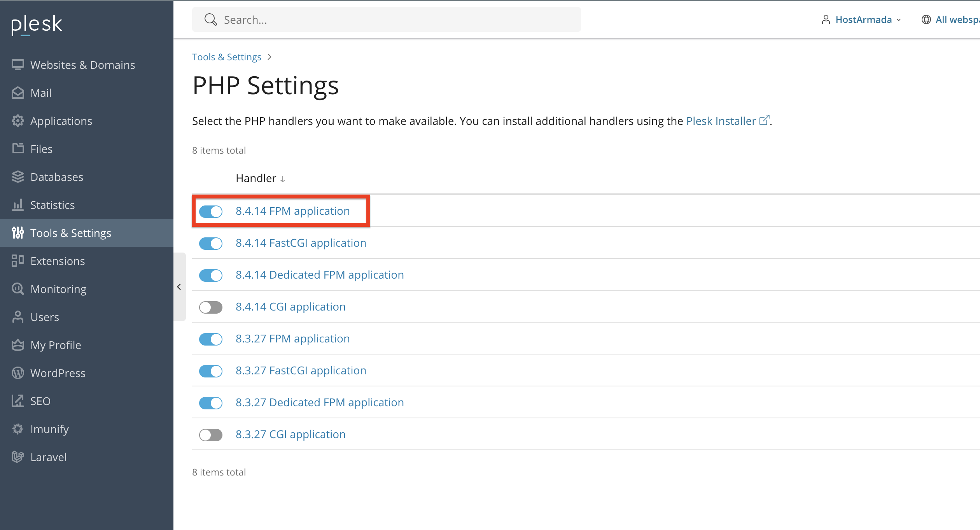The width and height of the screenshot is (980, 530).
Task: Switch off 8.3.27 FPM application handler
Action: coord(211,339)
